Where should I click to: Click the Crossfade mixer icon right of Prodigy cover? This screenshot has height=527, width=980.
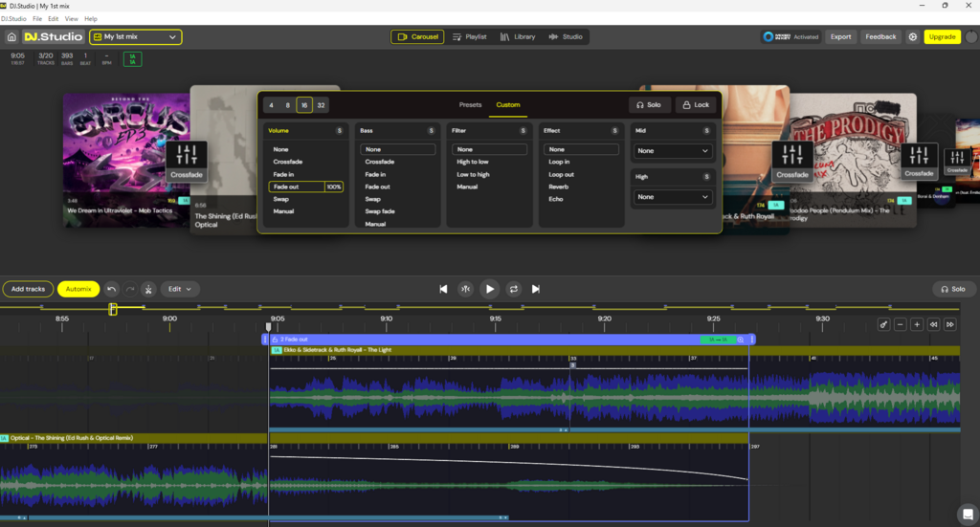pos(919,161)
